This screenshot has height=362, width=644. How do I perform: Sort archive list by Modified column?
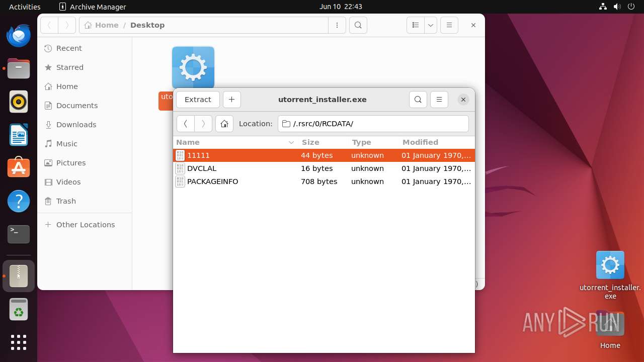[x=437, y=142]
